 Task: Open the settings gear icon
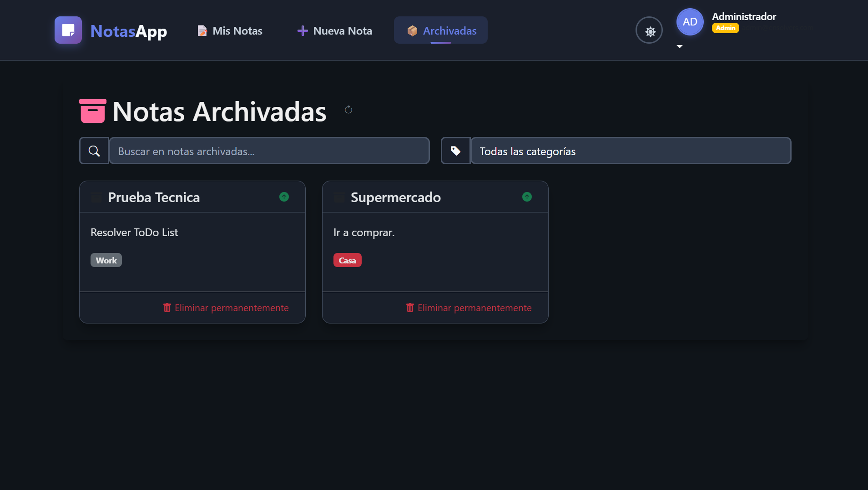pyautogui.click(x=649, y=30)
